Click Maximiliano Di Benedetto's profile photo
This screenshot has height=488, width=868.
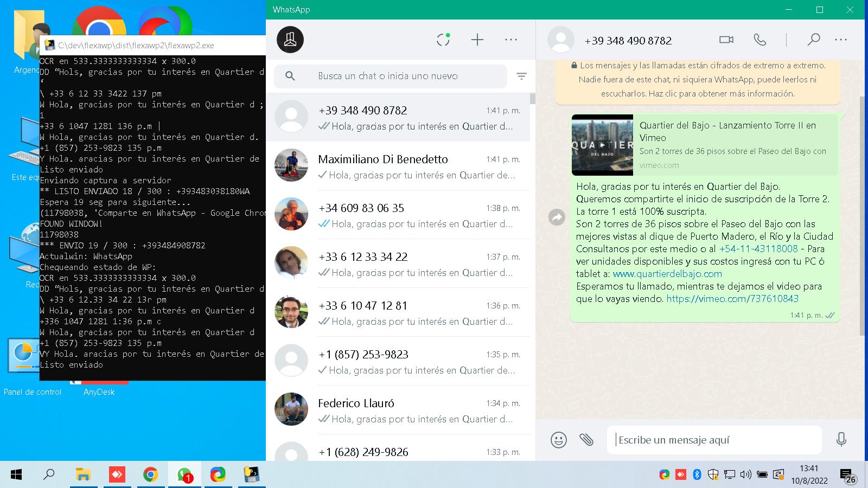(x=291, y=165)
